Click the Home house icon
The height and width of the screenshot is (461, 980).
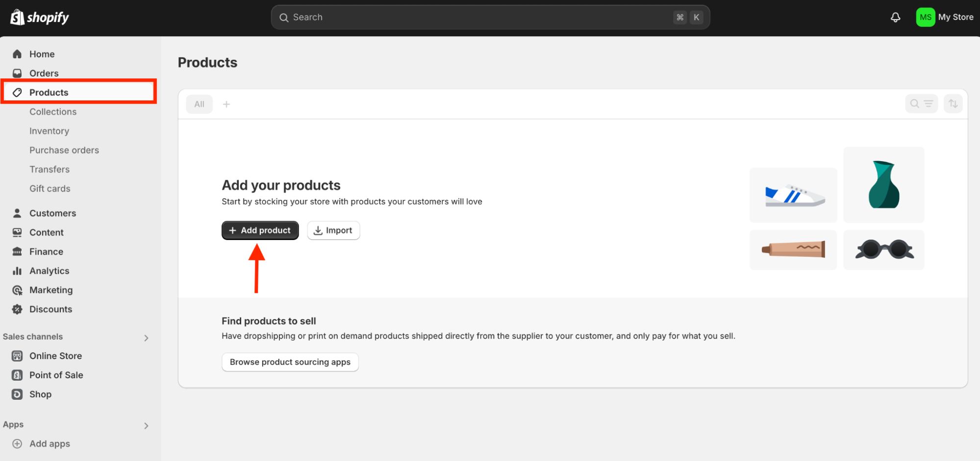click(17, 54)
